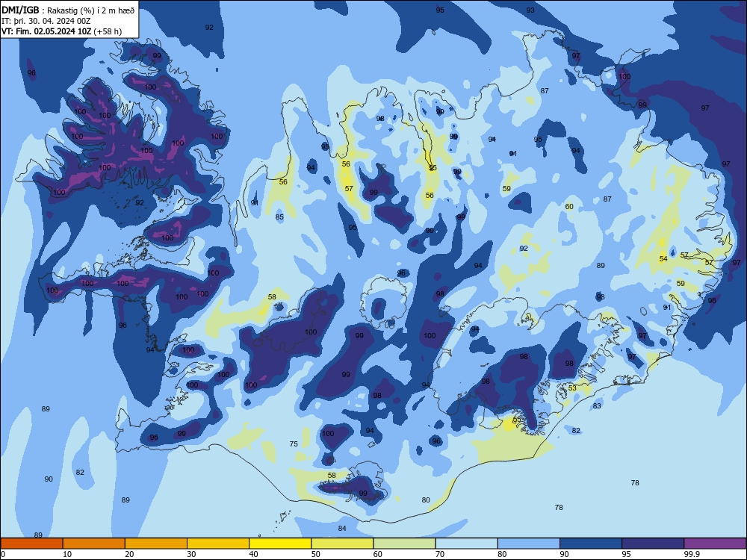Select the '85' humidity value on the map
This screenshot has width=747, height=560.
[x=279, y=217]
